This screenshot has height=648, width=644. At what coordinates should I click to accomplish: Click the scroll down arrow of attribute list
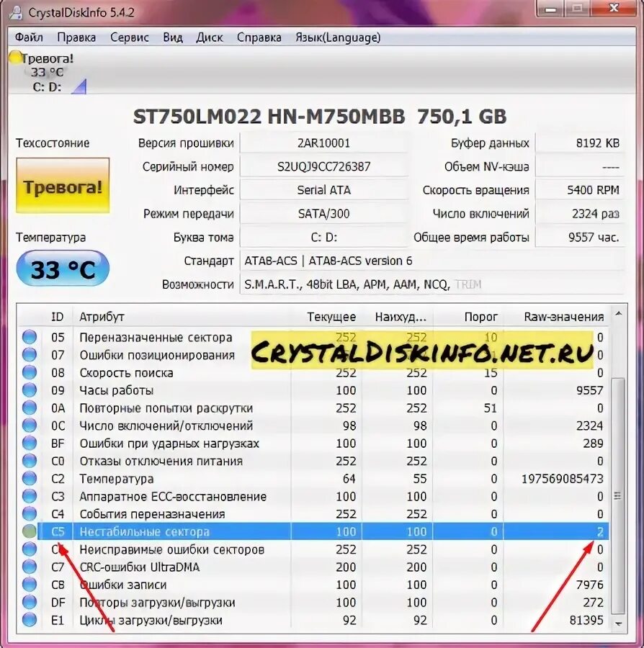click(x=618, y=624)
